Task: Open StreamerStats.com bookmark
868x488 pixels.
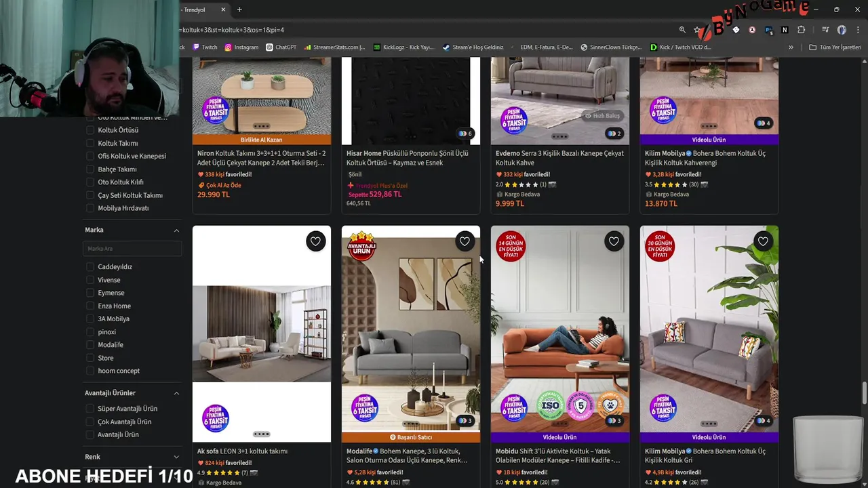Action: point(334,47)
